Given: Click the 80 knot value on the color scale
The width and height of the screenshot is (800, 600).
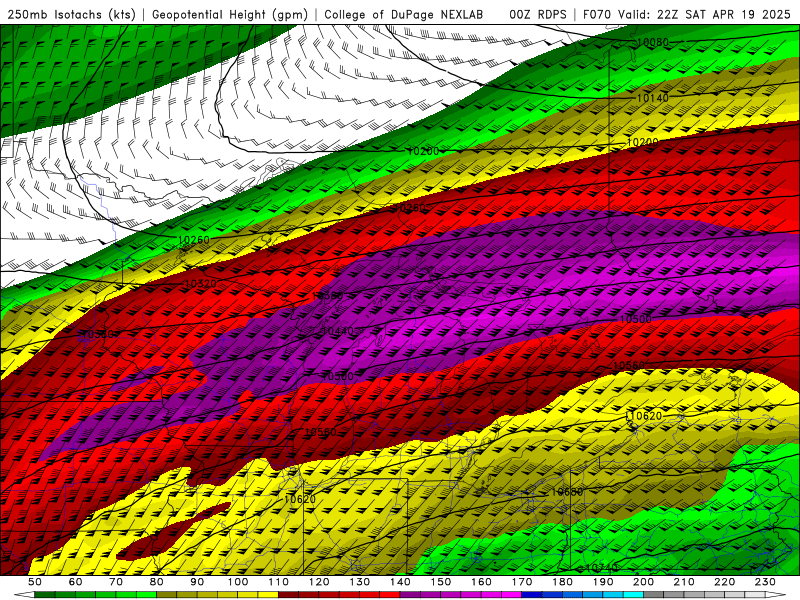Looking at the screenshot, I should pos(157,582).
